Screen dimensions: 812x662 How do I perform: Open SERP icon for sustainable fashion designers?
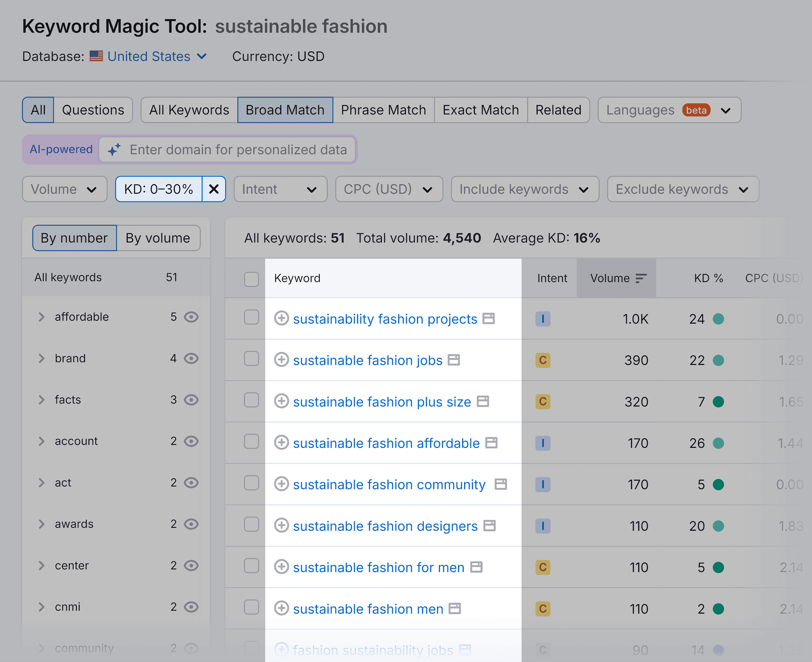[x=489, y=526]
